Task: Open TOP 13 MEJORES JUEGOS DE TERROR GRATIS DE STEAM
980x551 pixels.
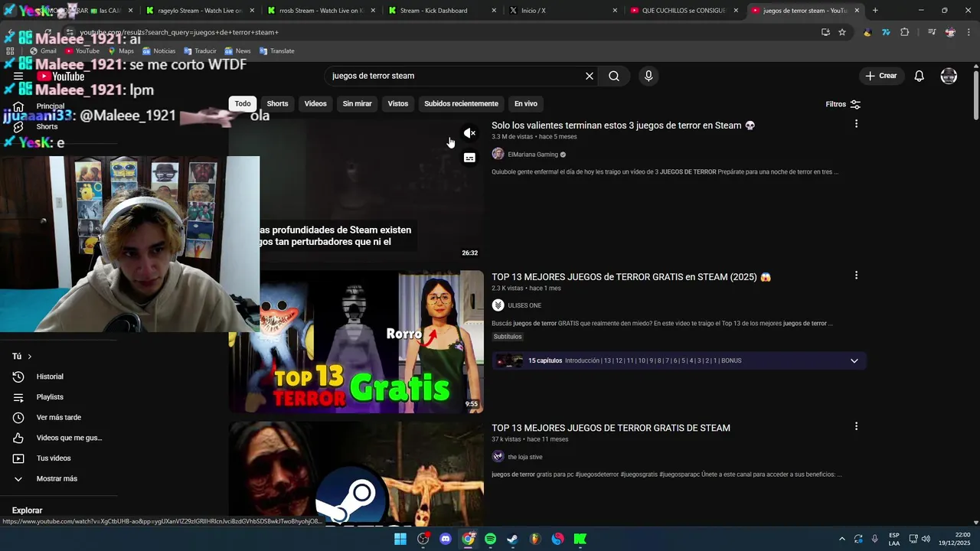Action: (611, 428)
